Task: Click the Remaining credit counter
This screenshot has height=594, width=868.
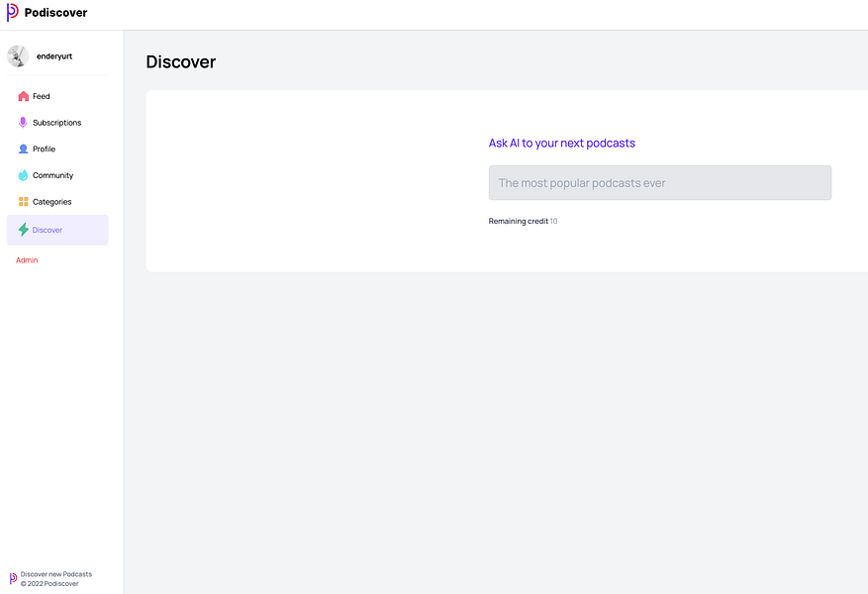Action: 523,220
